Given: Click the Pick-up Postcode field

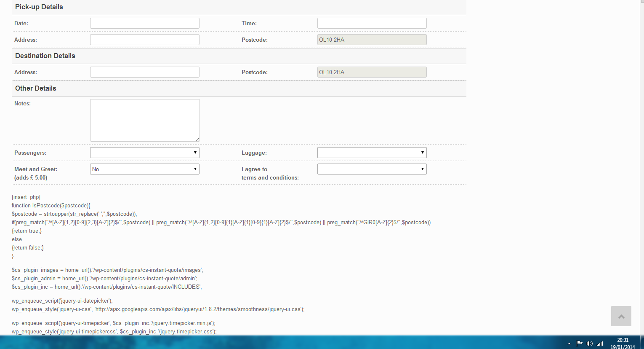Looking at the screenshot, I should (372, 40).
